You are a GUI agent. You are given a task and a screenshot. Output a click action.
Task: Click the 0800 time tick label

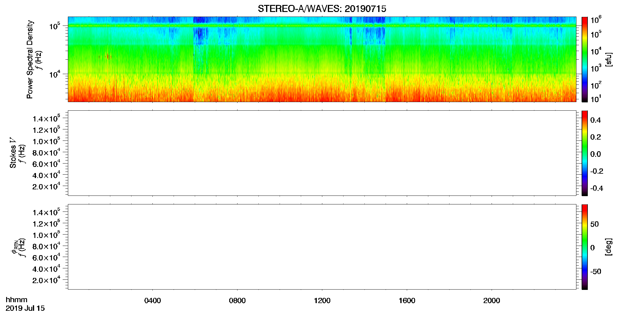(237, 301)
